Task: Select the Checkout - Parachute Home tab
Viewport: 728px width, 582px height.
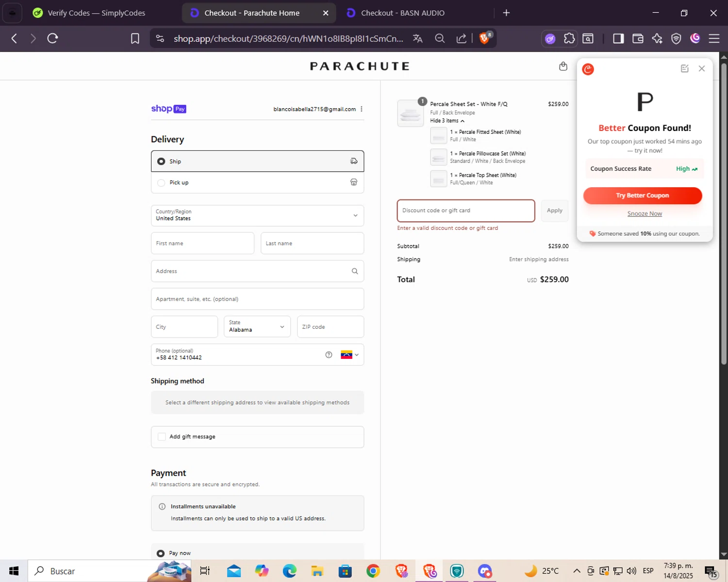Action: click(252, 13)
